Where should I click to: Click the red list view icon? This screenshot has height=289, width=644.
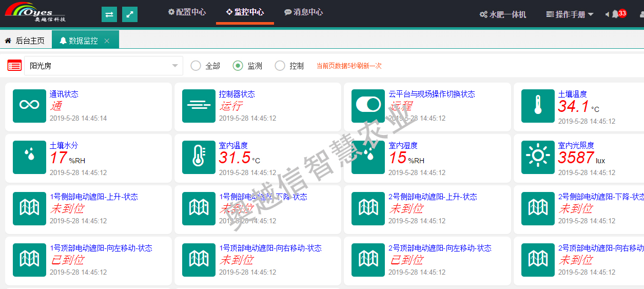(x=14, y=66)
